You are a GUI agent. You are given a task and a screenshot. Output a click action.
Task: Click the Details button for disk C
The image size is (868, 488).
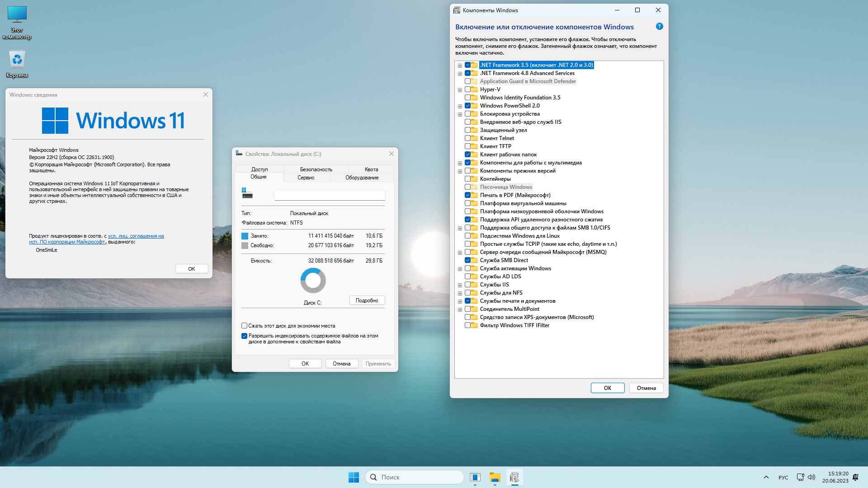367,300
